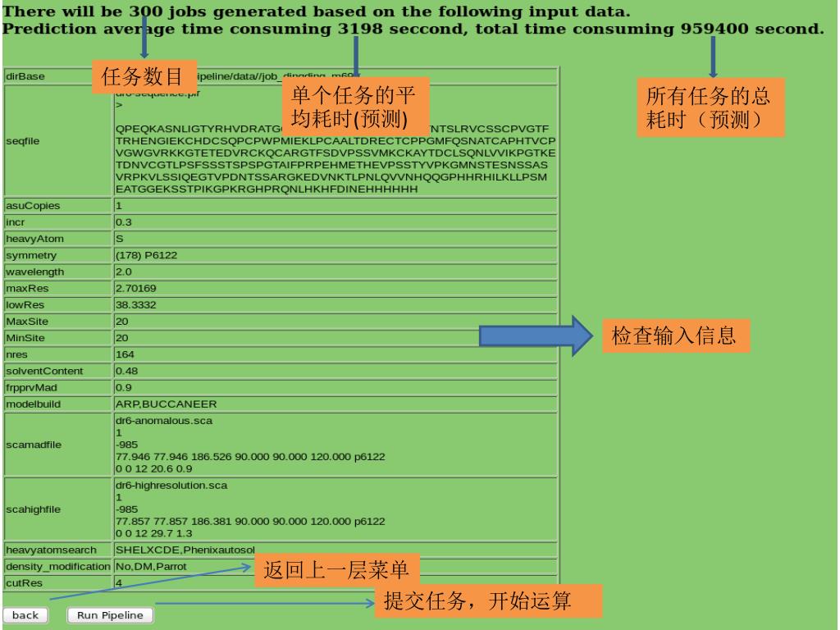Click the nres row label
Viewport: 840px width, 630px height.
pyautogui.click(x=16, y=355)
